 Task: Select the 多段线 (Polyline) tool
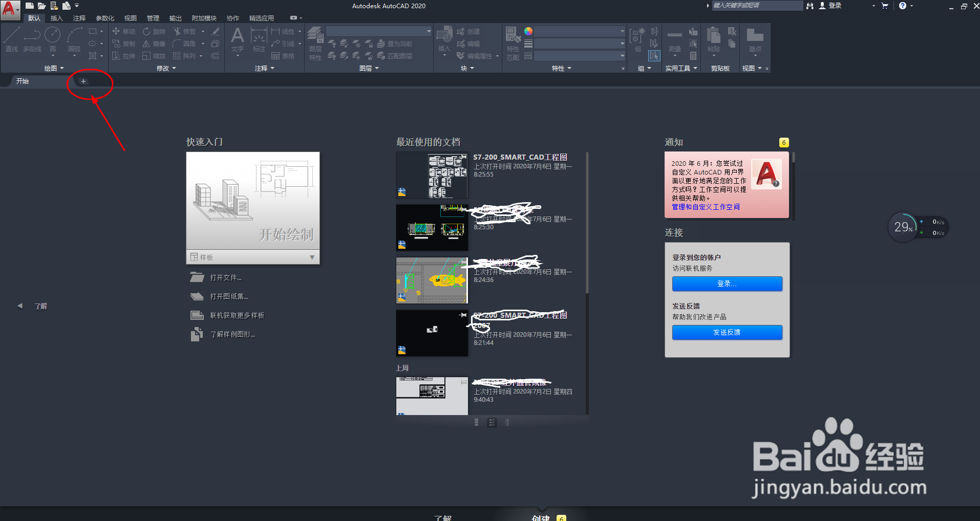click(32, 39)
